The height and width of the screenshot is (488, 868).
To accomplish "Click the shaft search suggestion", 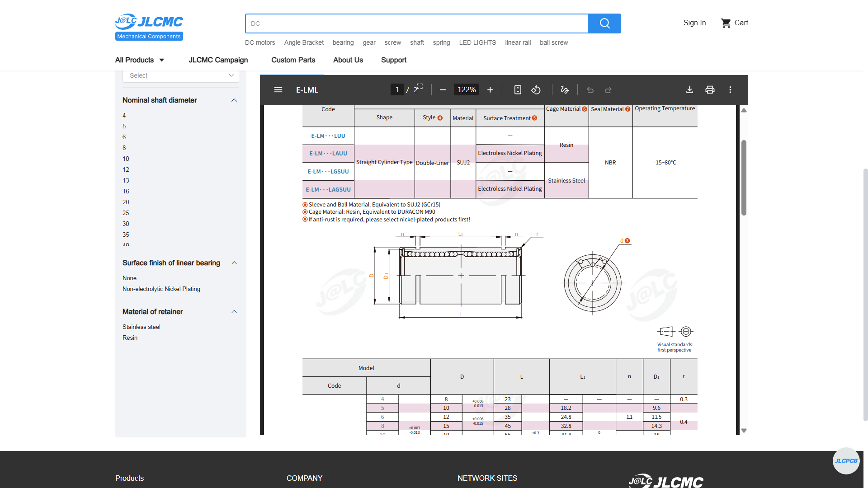I will coord(417,42).
